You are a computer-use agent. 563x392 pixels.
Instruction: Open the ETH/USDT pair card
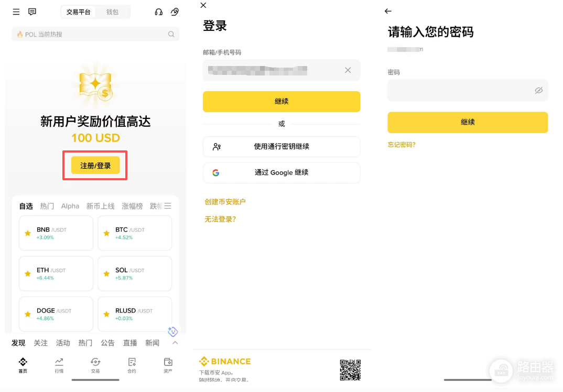click(x=56, y=274)
